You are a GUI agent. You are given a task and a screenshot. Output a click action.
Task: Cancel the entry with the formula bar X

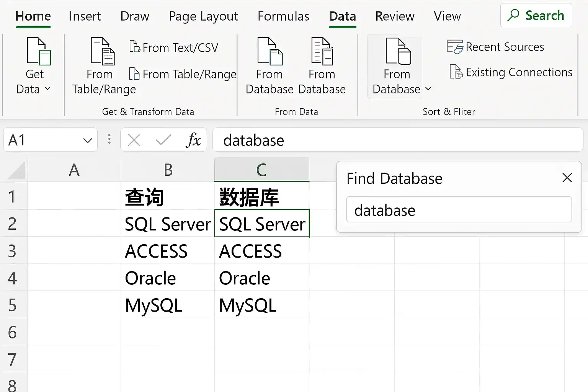(x=134, y=140)
